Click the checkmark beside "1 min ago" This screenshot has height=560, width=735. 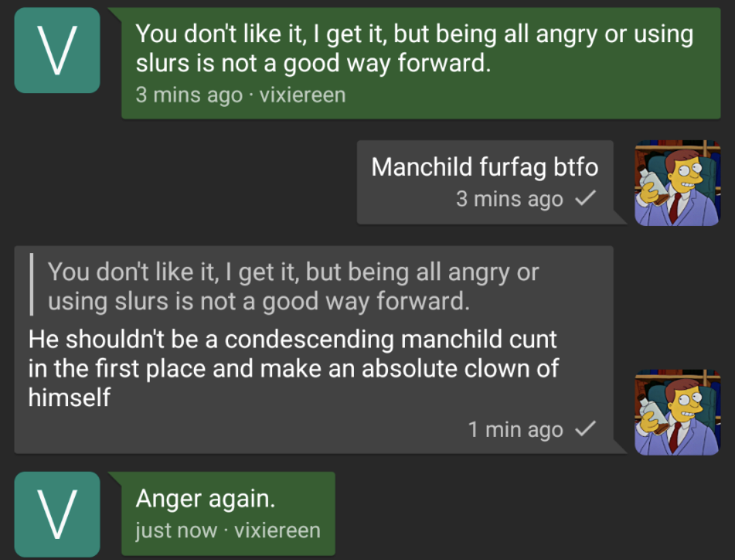pyautogui.click(x=585, y=429)
